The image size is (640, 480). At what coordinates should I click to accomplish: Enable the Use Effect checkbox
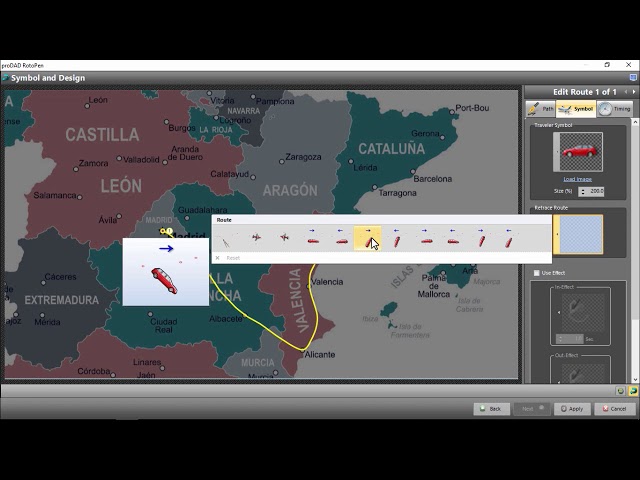coord(537,273)
